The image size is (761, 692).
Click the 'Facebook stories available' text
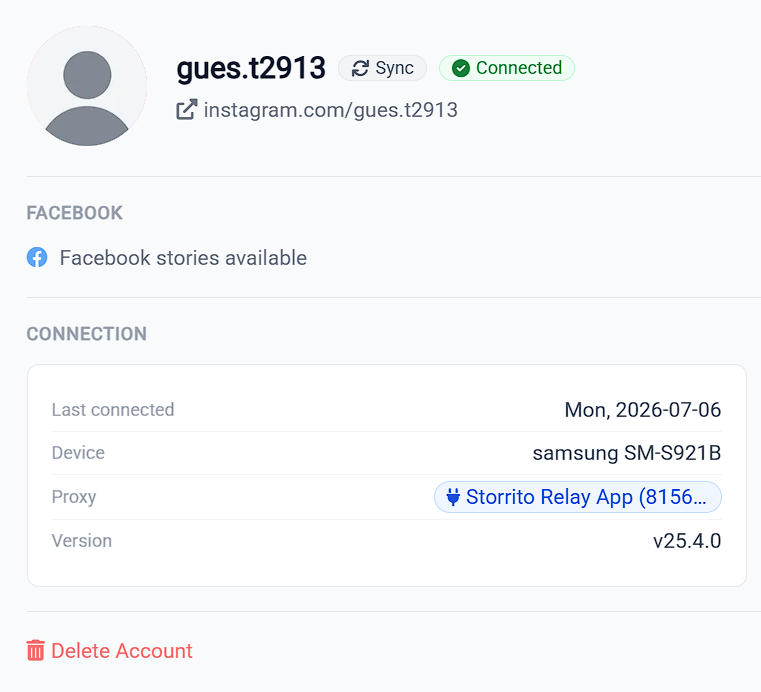[x=183, y=258]
